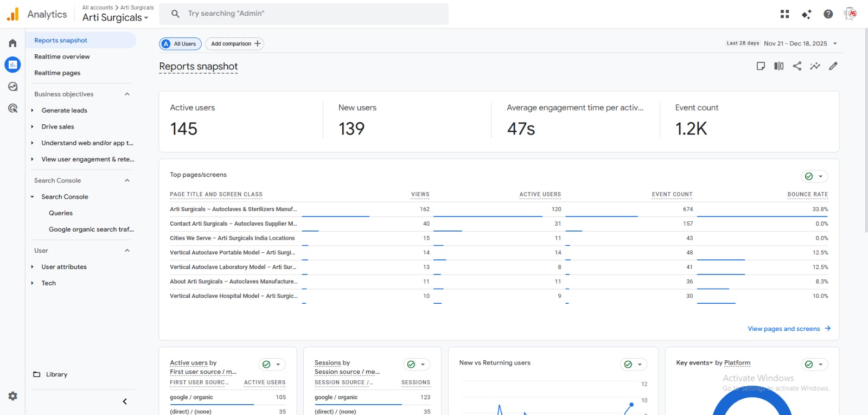
Task: Click the vertical page scrollbar
Action: pyautogui.click(x=865, y=130)
